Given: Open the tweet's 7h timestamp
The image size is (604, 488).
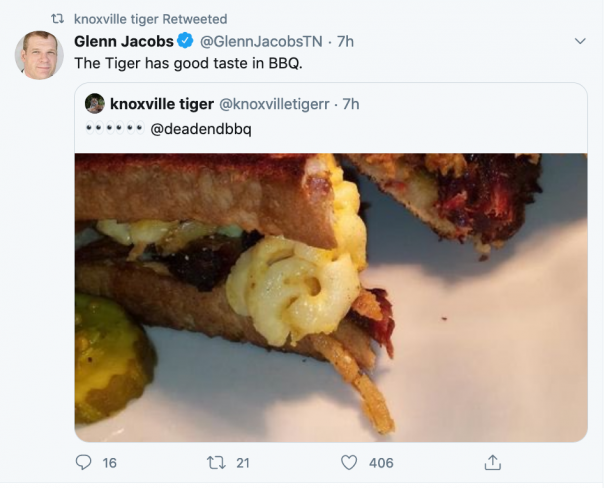Looking at the screenshot, I should pos(345,41).
